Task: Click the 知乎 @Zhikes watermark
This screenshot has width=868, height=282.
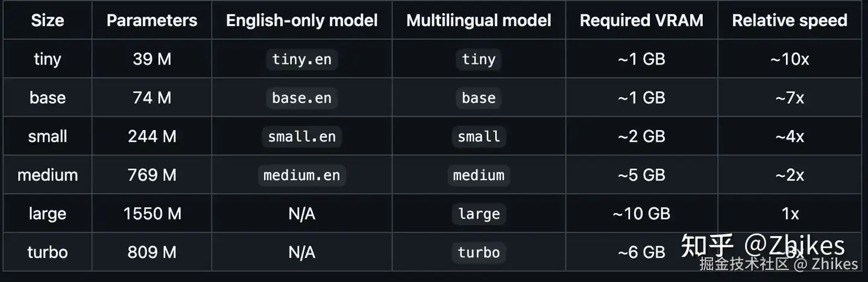Action: pos(763,246)
